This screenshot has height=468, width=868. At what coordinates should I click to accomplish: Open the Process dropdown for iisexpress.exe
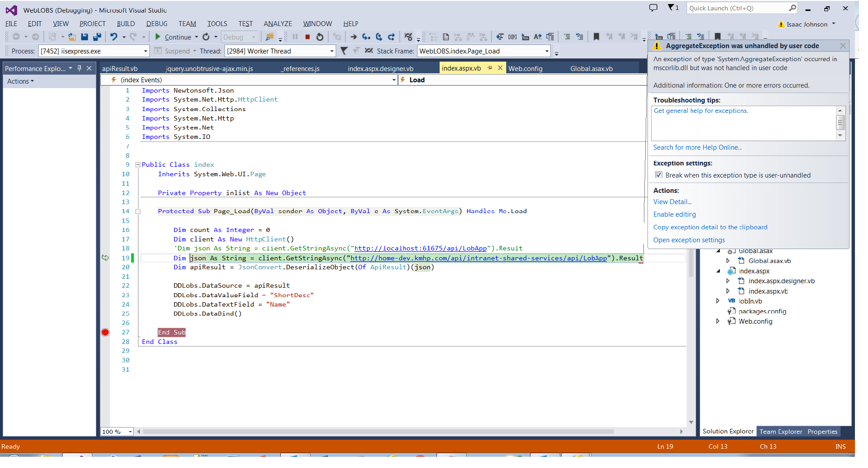pos(145,51)
